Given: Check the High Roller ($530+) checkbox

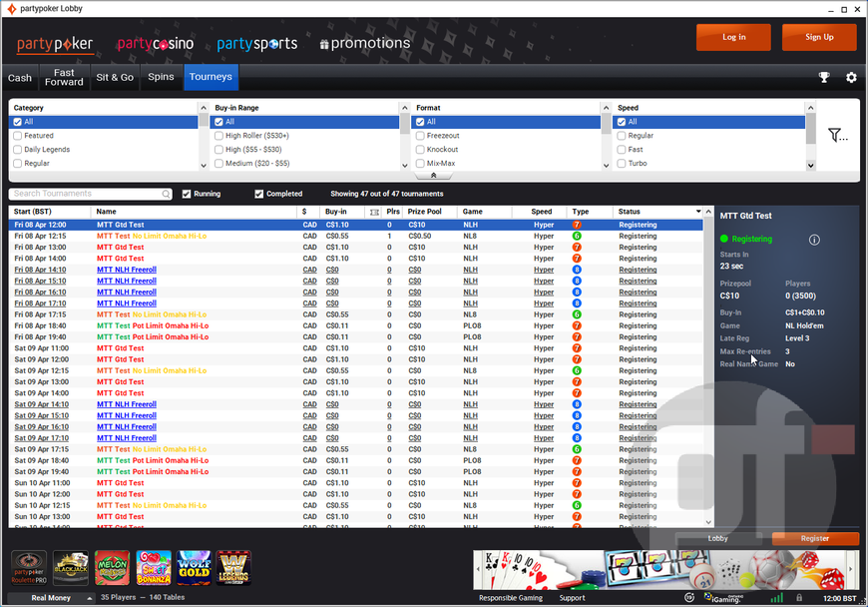Looking at the screenshot, I should pos(219,136).
